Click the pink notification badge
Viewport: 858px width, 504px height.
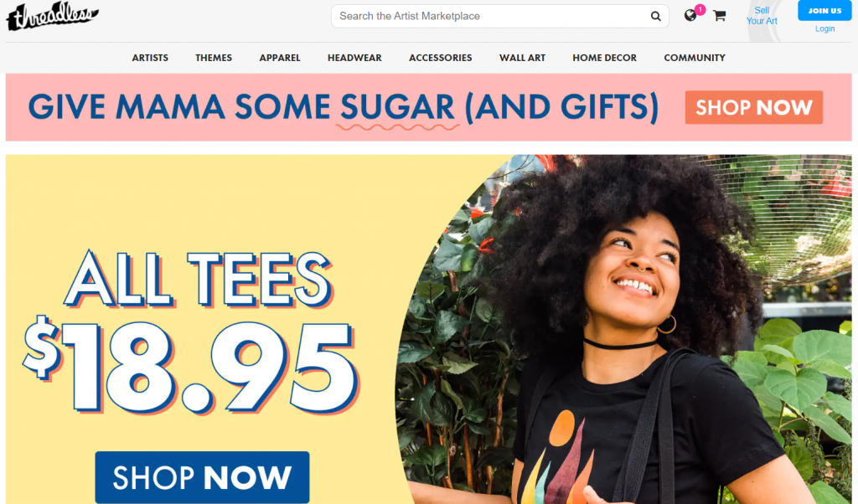700,9
